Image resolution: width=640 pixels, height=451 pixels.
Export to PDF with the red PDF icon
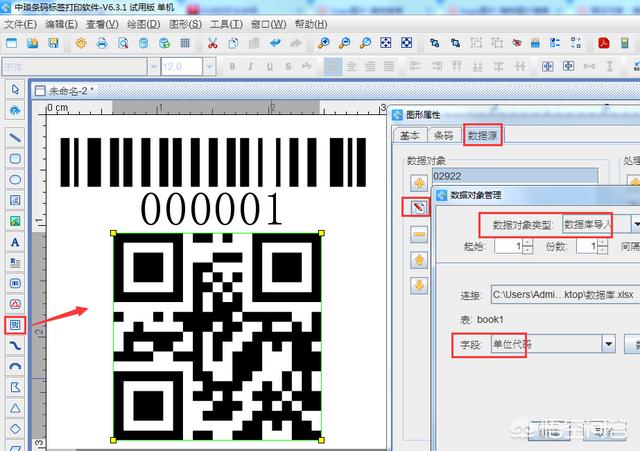604,42
